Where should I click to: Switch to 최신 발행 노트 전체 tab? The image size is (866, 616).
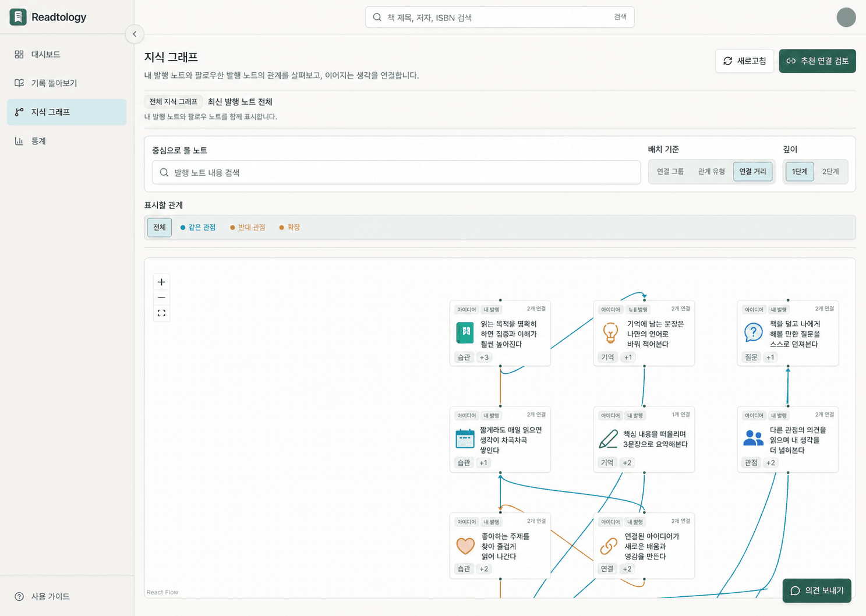(240, 101)
